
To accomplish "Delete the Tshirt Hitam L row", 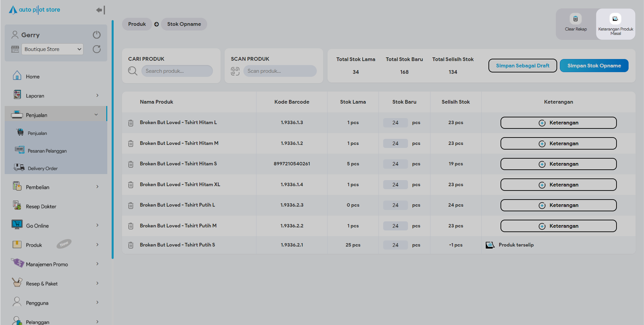I will click(131, 123).
